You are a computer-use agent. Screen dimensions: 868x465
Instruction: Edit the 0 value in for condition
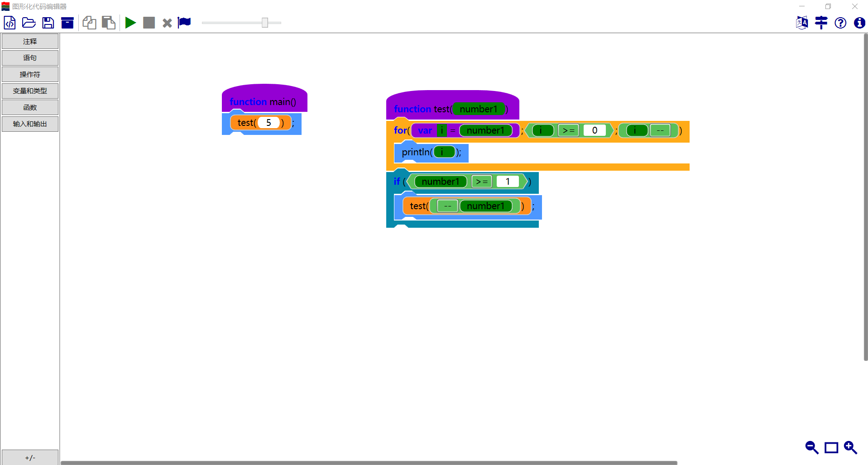coord(595,130)
